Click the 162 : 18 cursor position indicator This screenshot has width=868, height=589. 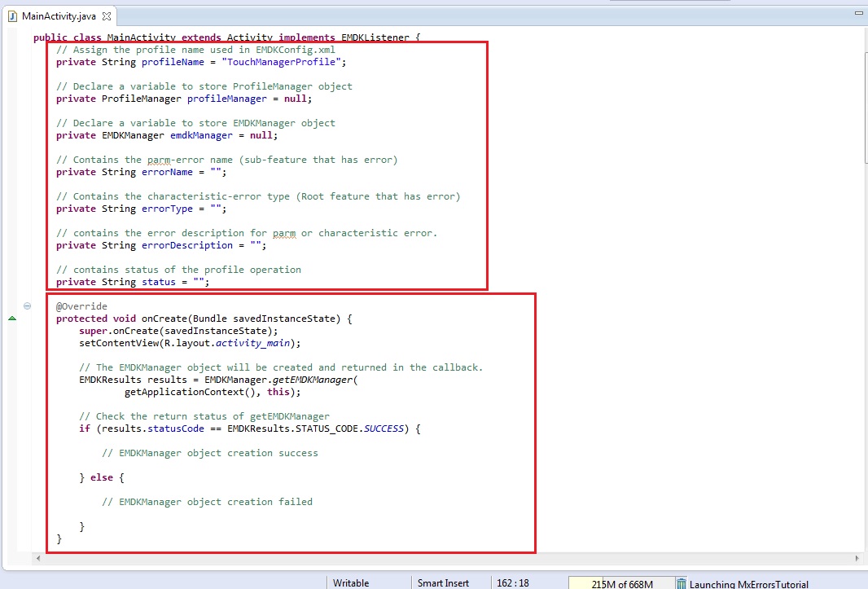click(x=512, y=583)
